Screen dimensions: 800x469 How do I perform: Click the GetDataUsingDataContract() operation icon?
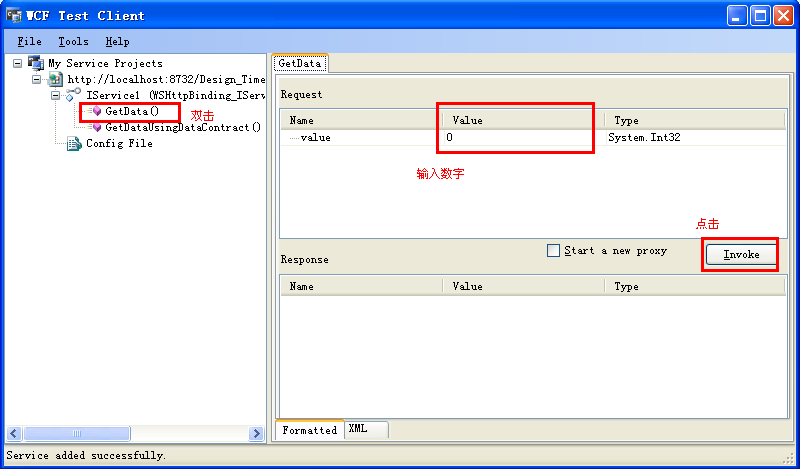[x=95, y=127]
